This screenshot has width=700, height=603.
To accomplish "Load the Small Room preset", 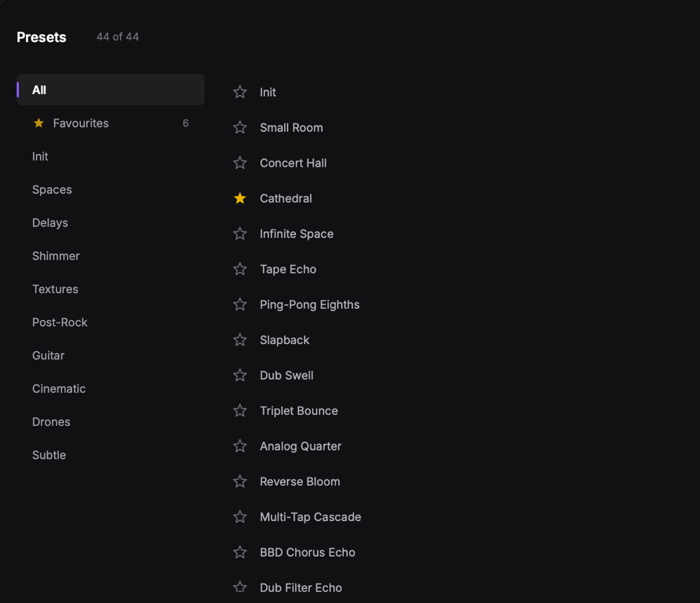I will (291, 127).
